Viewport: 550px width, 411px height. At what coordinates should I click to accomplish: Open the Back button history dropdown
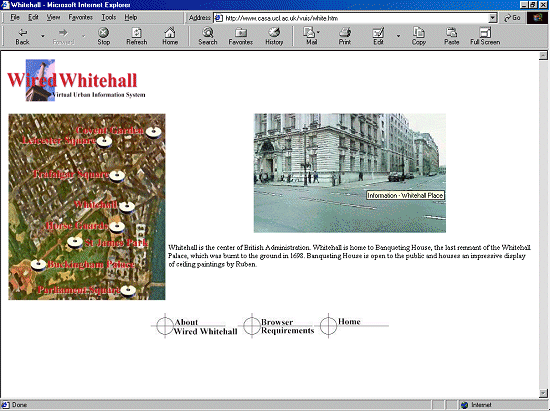click(x=42, y=36)
